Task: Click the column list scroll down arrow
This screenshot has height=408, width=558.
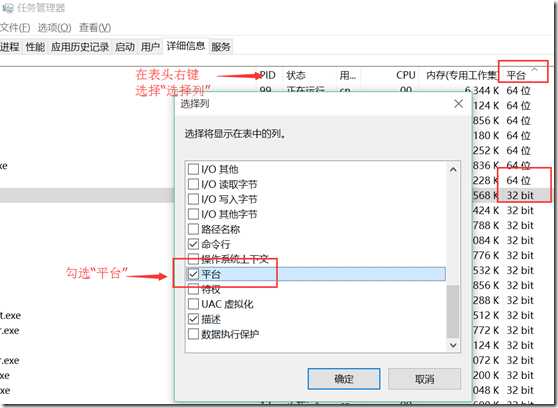Action: [x=453, y=345]
